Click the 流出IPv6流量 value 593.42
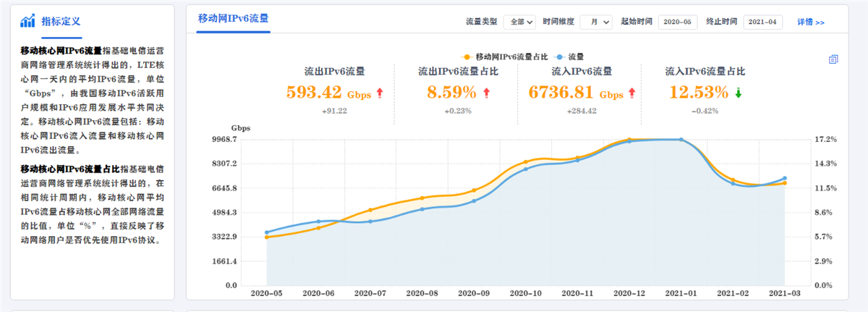The height and width of the screenshot is (312, 868). click(x=314, y=93)
